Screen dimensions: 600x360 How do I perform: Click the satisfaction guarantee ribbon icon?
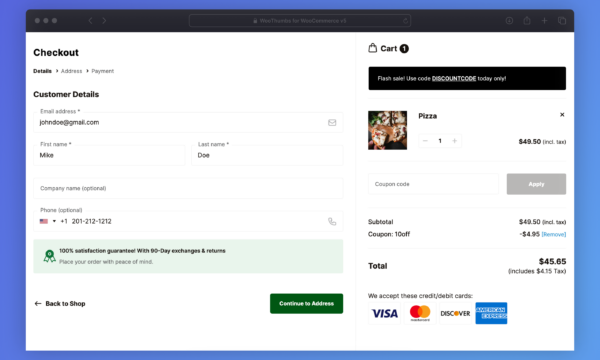pos(49,256)
